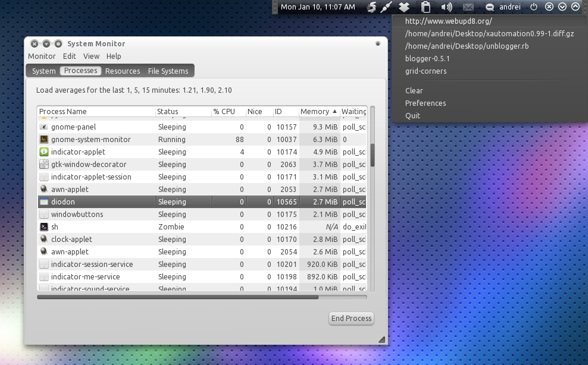The height and width of the screenshot is (365, 588).
Task: Switch to the File Systems tab
Action: (x=168, y=70)
